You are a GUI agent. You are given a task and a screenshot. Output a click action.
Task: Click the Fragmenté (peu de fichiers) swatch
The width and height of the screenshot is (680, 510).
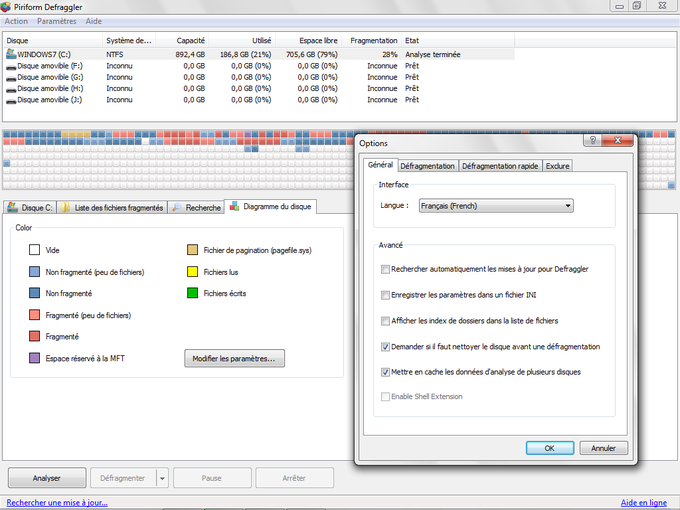pos(35,315)
